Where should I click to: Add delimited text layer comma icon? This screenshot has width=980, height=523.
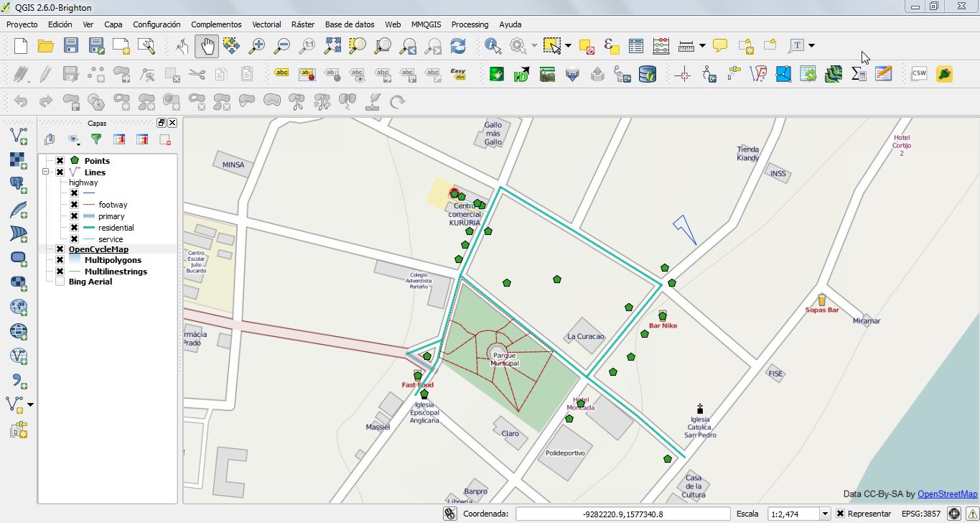[x=19, y=380]
